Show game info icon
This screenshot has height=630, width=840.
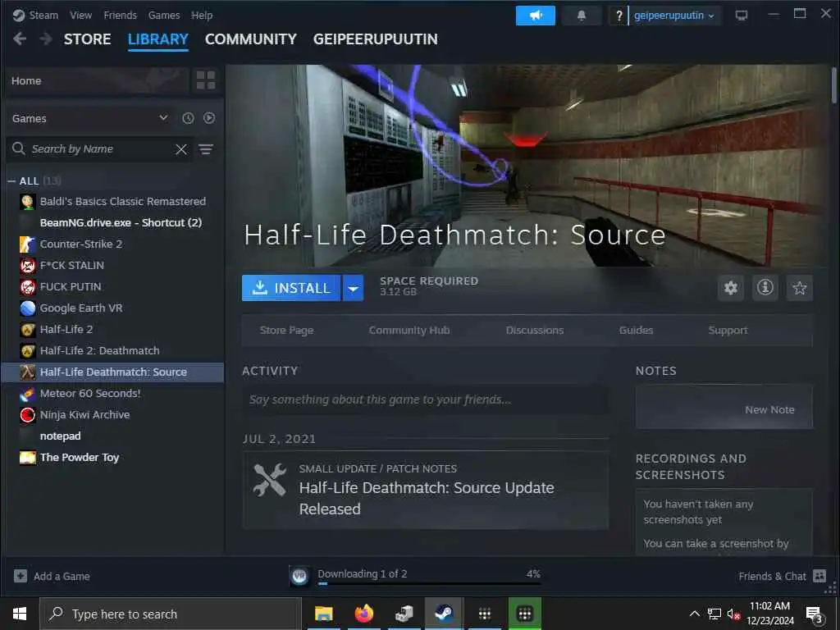[765, 288]
